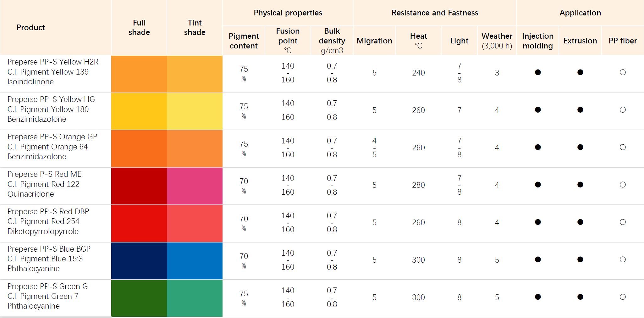Click the Heat °C column header
Viewport: 644px width, 318px height.
coord(418,41)
